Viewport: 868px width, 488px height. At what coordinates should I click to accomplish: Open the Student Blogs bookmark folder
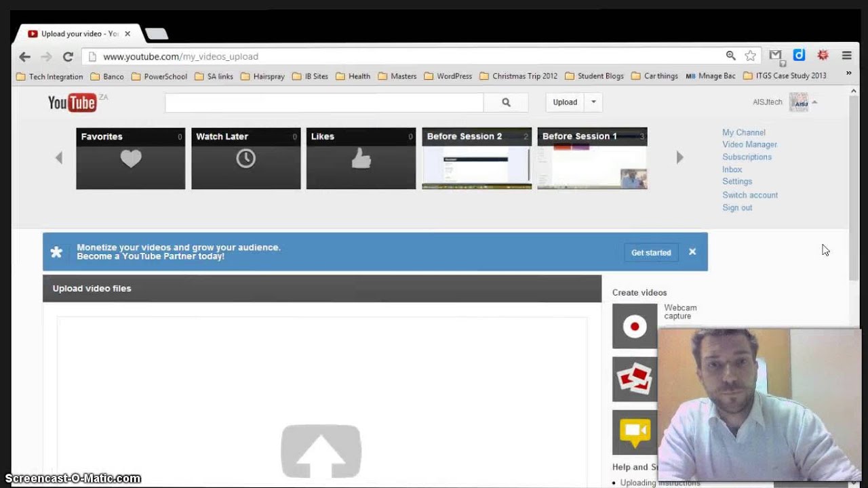pyautogui.click(x=594, y=77)
